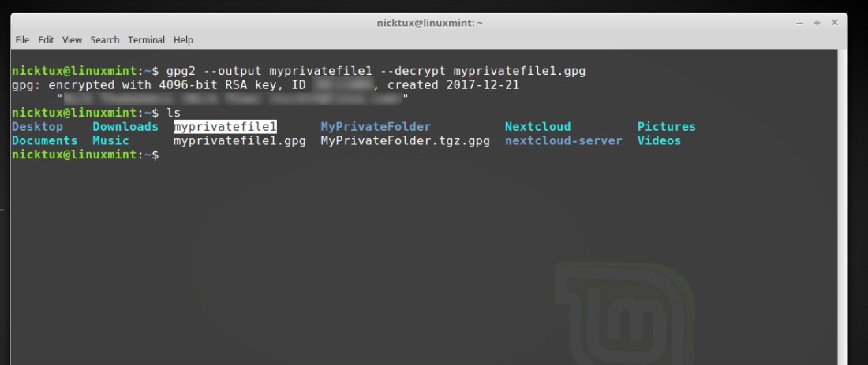Image resolution: width=868 pixels, height=365 pixels.
Task: Click the MyPrivateFolder directory name
Action: (x=376, y=127)
